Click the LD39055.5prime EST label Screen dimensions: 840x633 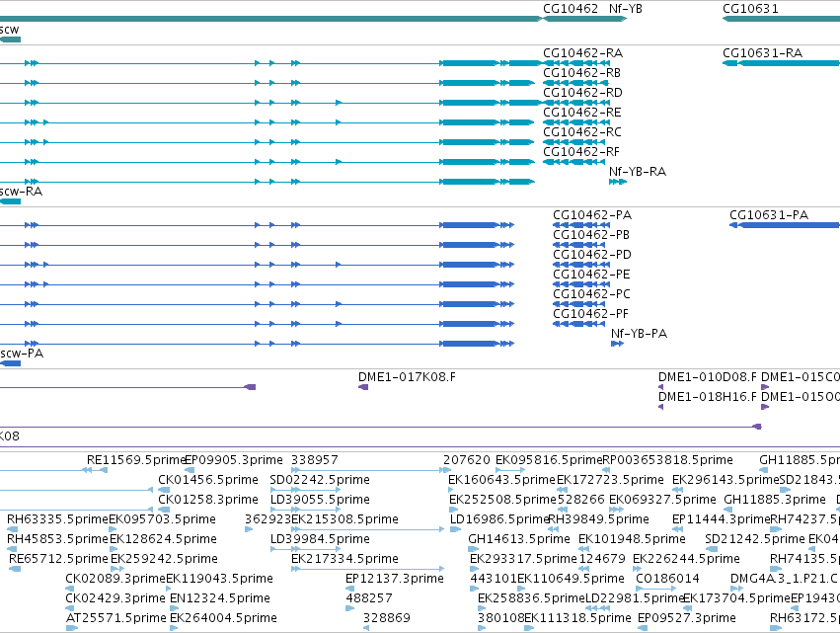(320, 500)
